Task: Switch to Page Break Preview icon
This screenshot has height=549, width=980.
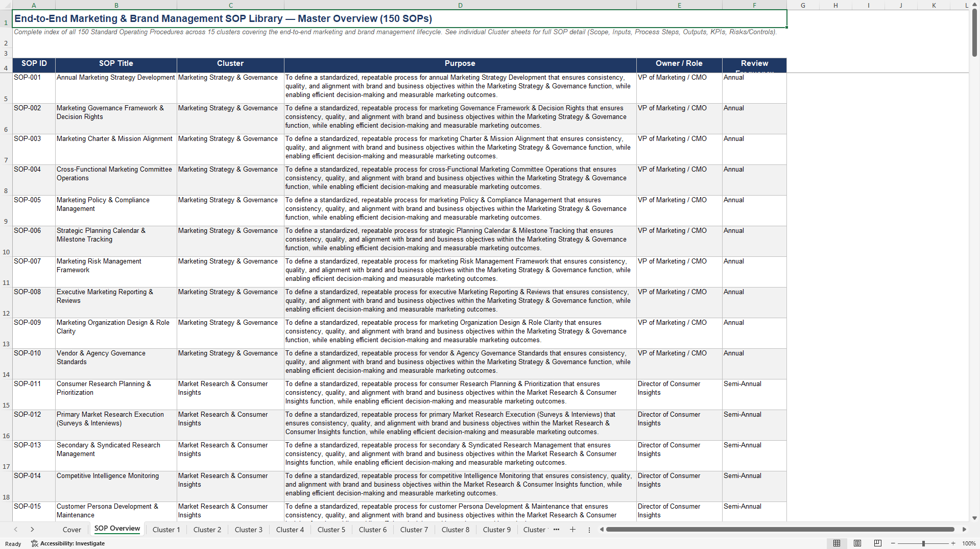Action: [x=878, y=543]
